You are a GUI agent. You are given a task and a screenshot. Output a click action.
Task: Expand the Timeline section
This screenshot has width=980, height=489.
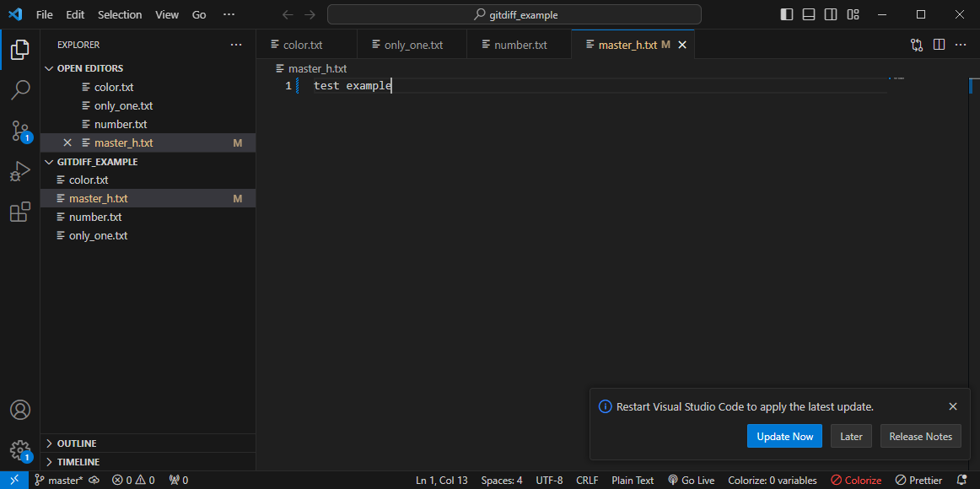click(x=148, y=462)
